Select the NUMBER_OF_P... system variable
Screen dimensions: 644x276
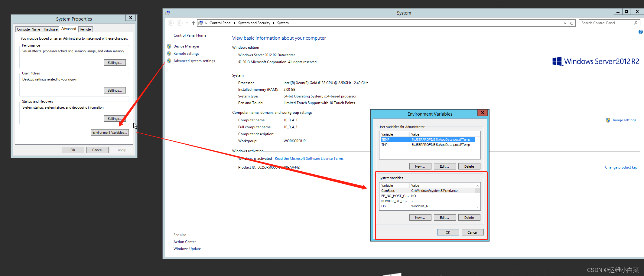[x=428, y=201]
